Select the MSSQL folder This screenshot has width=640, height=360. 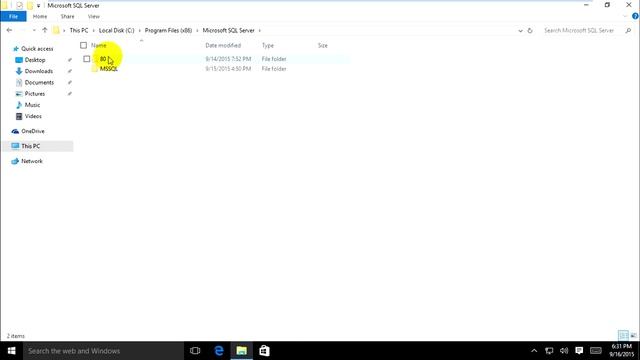pos(109,69)
